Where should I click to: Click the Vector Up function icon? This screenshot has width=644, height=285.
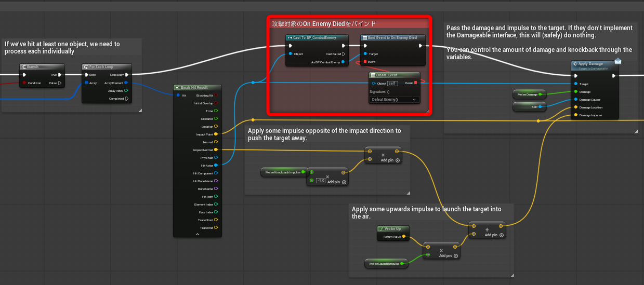pyautogui.click(x=382, y=229)
